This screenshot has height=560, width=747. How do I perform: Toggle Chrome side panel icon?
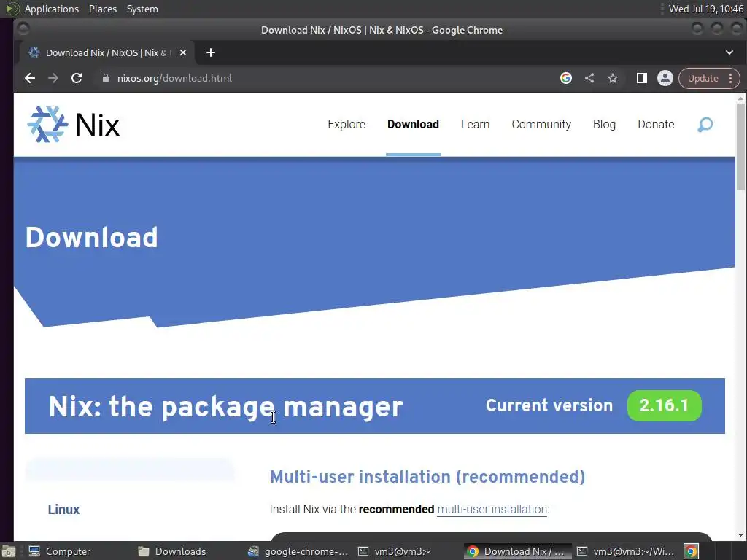coord(642,78)
